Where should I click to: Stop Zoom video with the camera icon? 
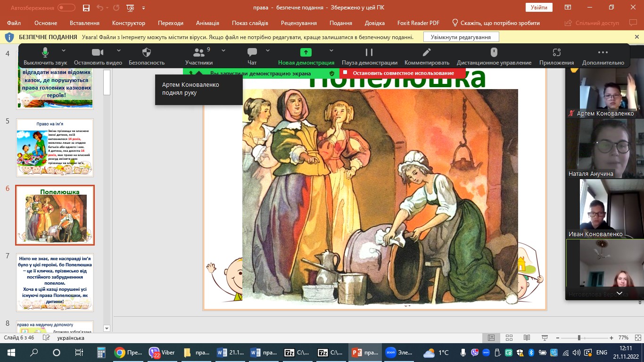click(98, 52)
